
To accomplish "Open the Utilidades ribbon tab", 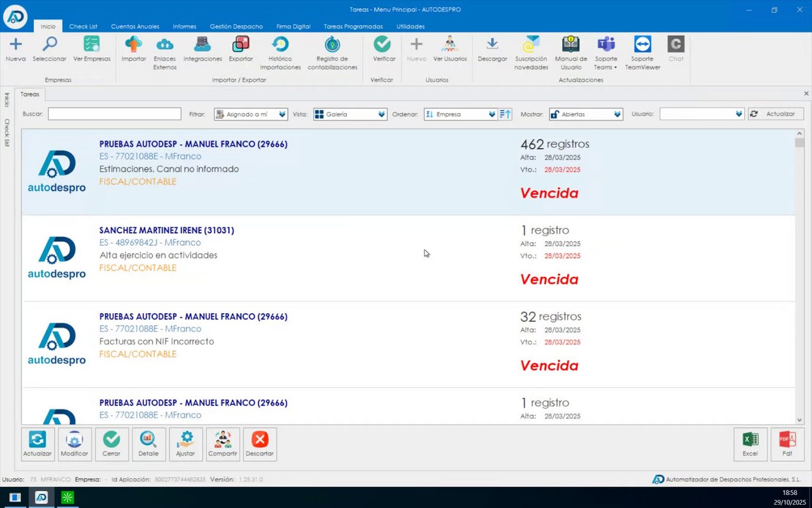I will click(x=410, y=27).
